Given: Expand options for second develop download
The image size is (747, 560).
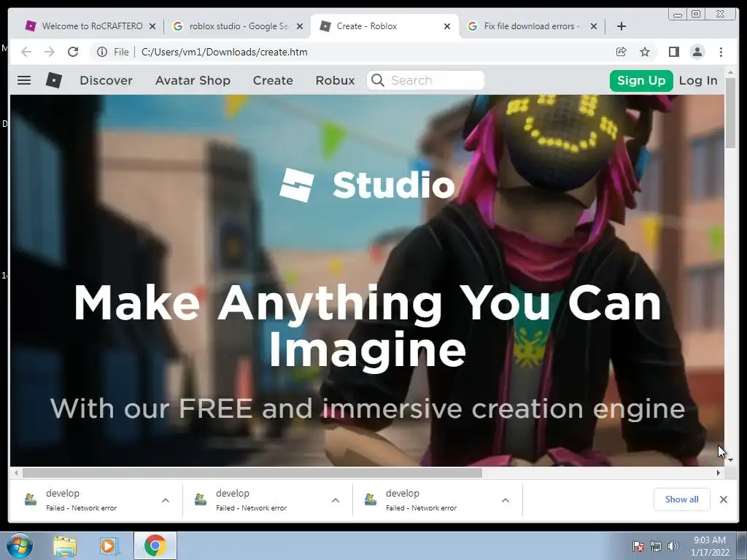Looking at the screenshot, I should [x=336, y=500].
